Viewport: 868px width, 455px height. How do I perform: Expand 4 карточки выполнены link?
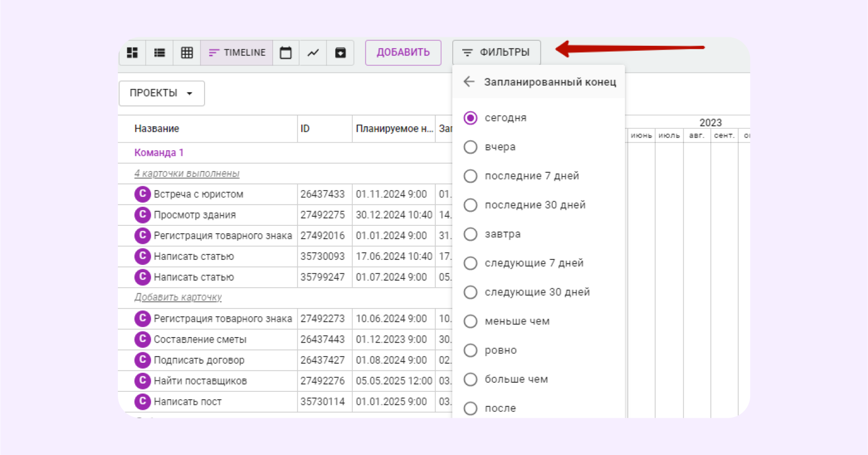point(187,174)
